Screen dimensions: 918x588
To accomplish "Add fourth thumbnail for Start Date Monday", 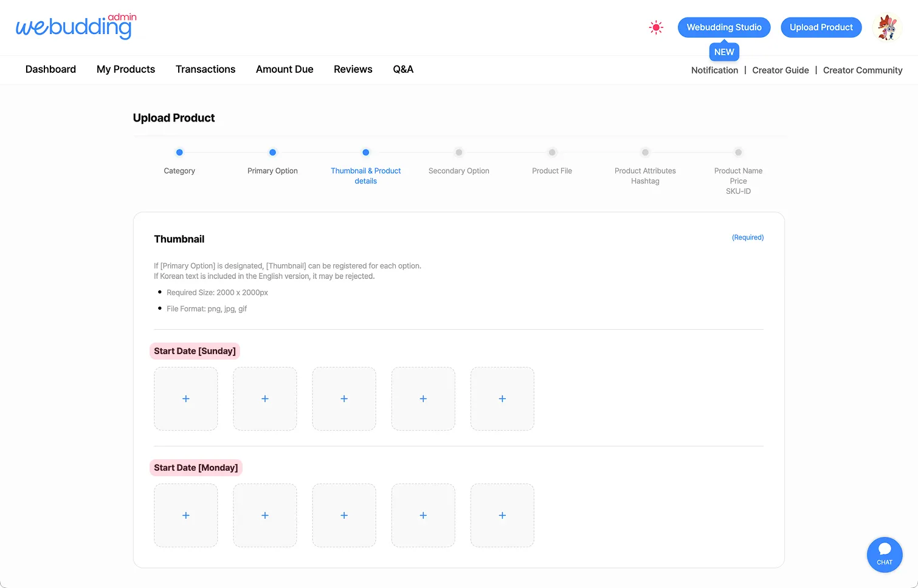I will 423,515.
